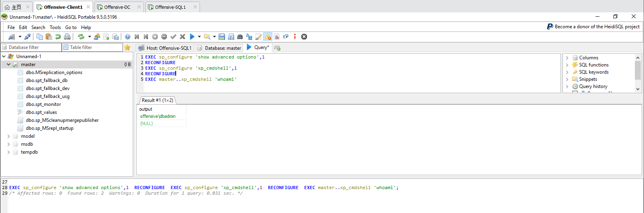
Task: Click the Export database as SQL icon
Action: [x=115, y=37]
